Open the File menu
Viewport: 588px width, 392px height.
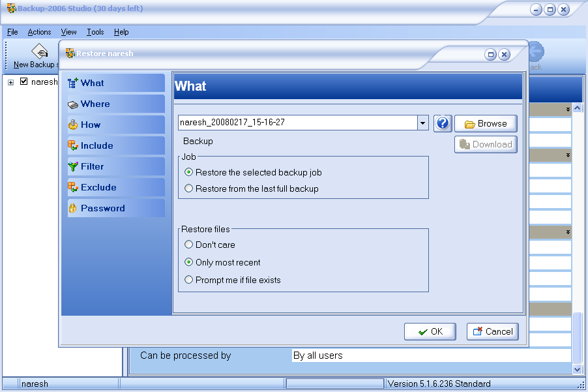pos(12,32)
